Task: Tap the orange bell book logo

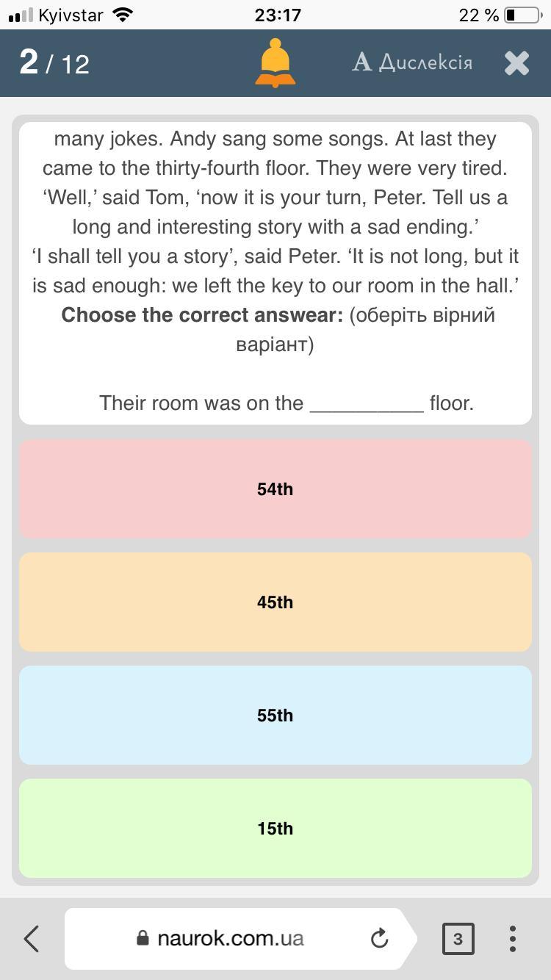Action: click(x=275, y=63)
